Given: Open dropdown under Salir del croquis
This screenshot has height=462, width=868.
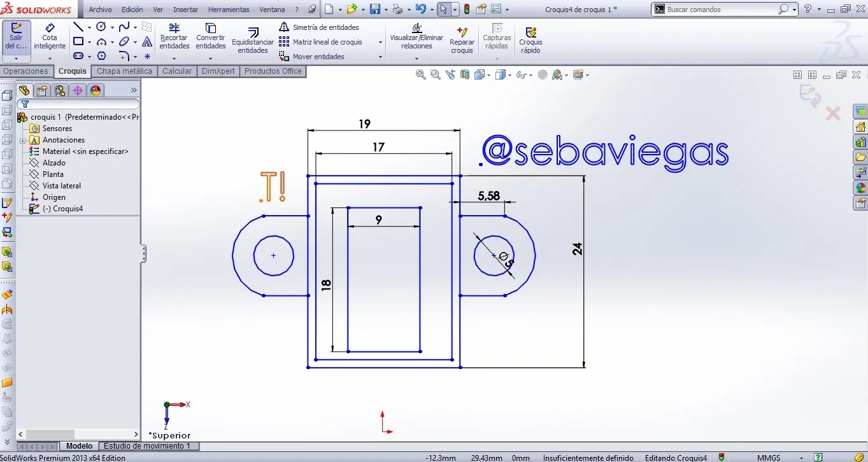Looking at the screenshot, I should [16, 59].
